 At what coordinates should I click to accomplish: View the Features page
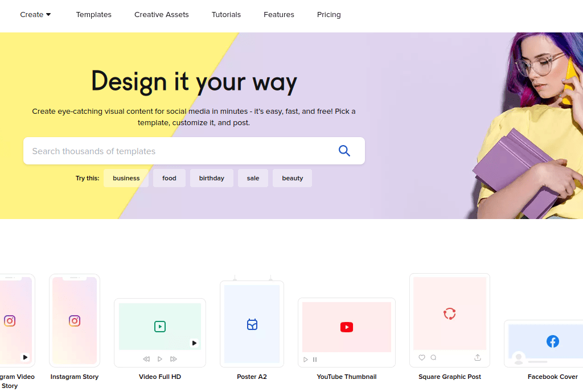coord(279,14)
